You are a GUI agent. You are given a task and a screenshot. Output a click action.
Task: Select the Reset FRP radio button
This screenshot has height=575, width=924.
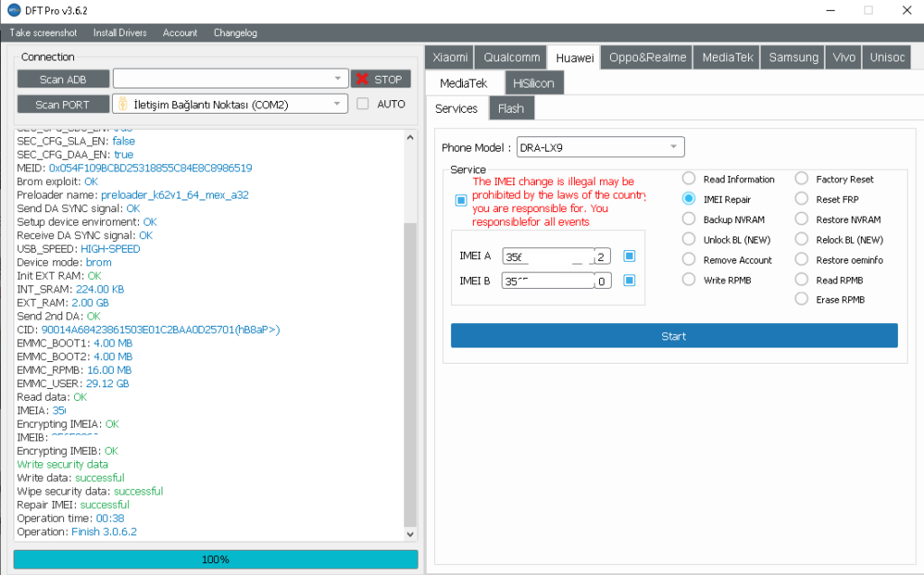click(801, 199)
